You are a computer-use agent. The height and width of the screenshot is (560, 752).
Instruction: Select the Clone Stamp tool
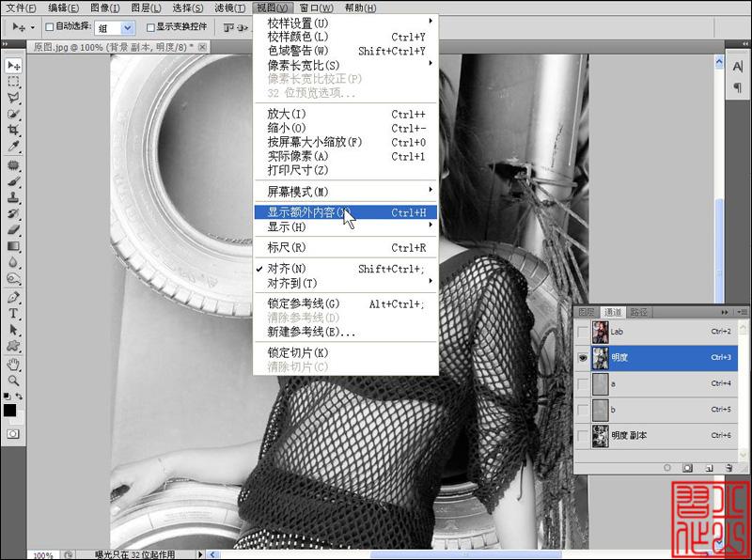13,197
